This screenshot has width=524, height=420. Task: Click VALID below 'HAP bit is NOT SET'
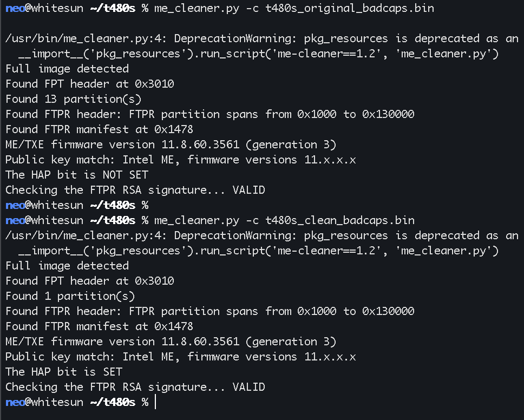[x=248, y=190]
